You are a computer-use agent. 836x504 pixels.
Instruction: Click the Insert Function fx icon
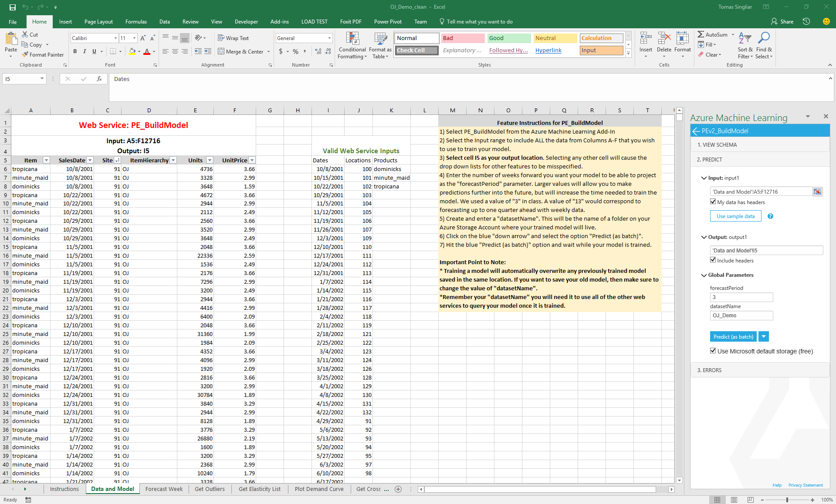coord(99,79)
